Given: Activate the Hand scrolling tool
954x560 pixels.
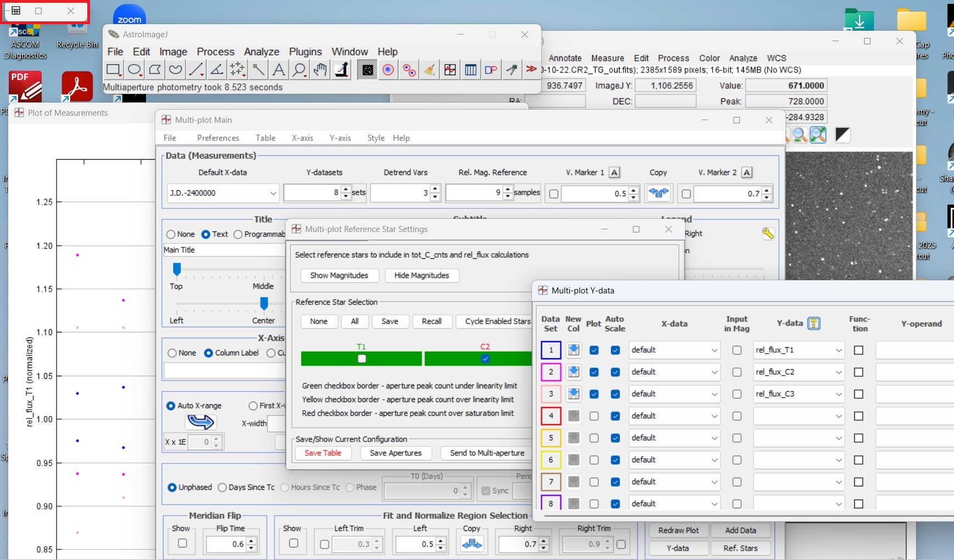Looking at the screenshot, I should tap(320, 70).
